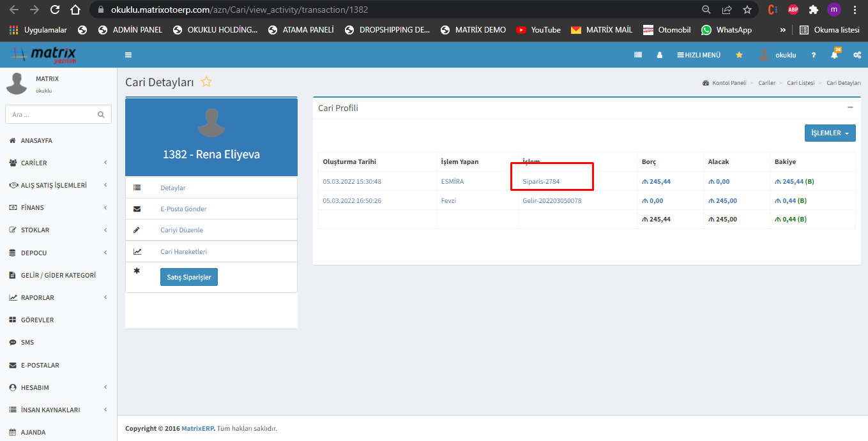The height and width of the screenshot is (441, 868).
Task: Click the notification bell icon
Action: pos(834,56)
